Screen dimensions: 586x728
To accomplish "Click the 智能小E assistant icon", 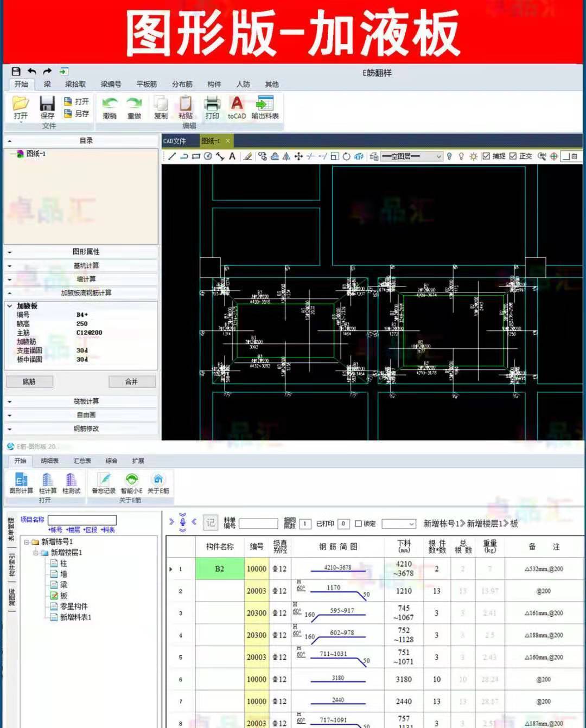I will coord(131,483).
